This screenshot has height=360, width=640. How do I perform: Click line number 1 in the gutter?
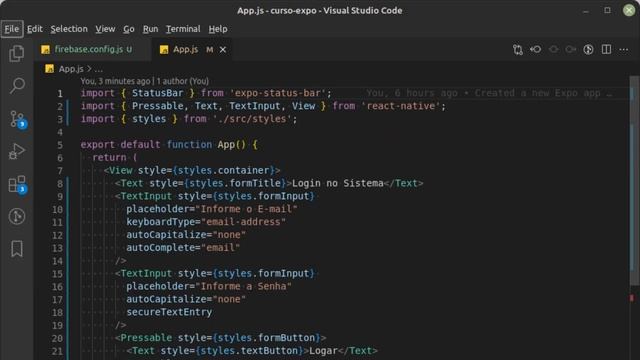pos(60,93)
